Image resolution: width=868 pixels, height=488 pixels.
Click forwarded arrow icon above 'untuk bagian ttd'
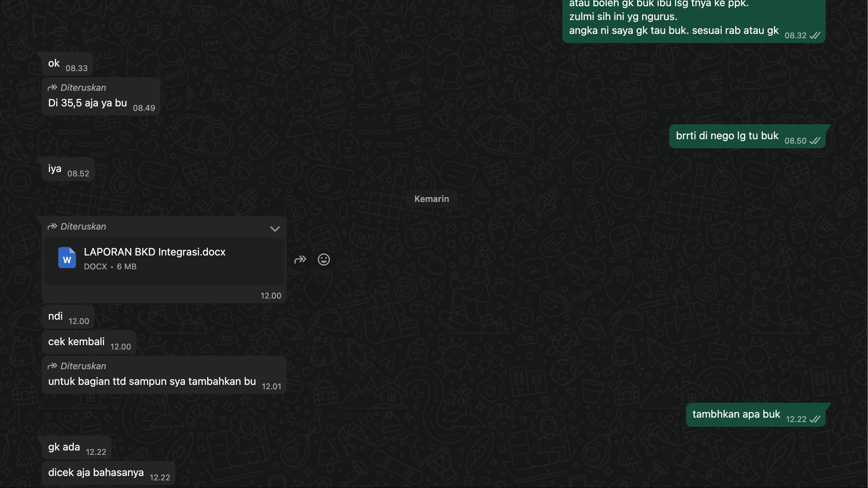click(x=52, y=366)
